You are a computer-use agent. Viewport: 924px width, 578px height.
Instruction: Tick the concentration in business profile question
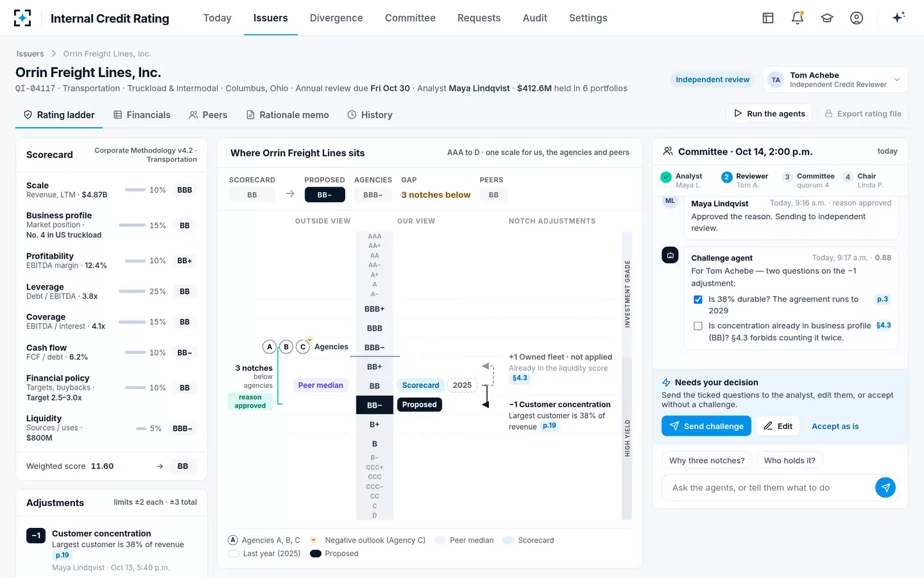[x=698, y=326]
